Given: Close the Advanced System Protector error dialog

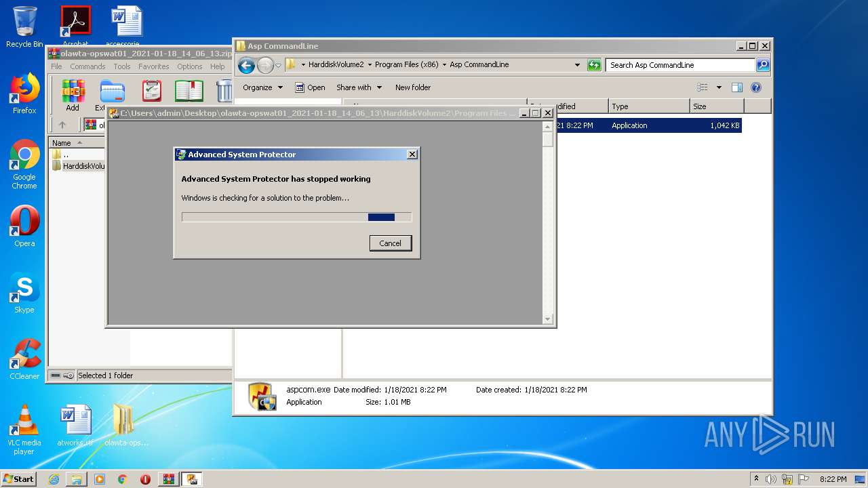Looking at the screenshot, I should tap(412, 155).
